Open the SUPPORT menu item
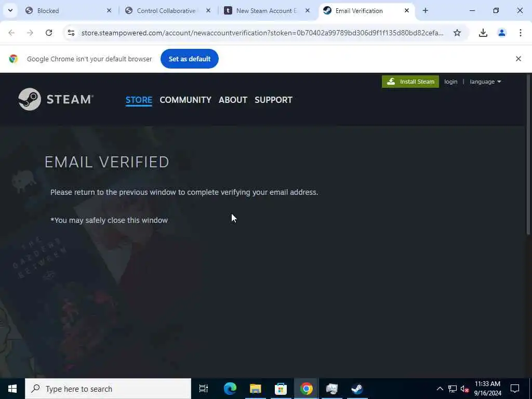Screen dimensions: 532x399 [273, 100]
